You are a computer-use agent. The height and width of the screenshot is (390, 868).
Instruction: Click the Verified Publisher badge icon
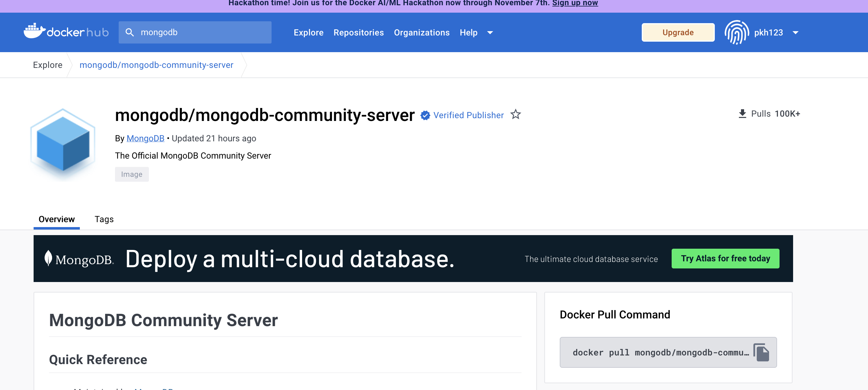(x=425, y=115)
